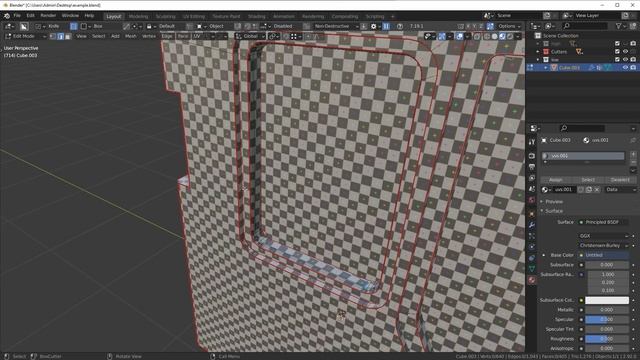Uncheck the Cutters collection exclude checkbox

pyautogui.click(x=617, y=52)
